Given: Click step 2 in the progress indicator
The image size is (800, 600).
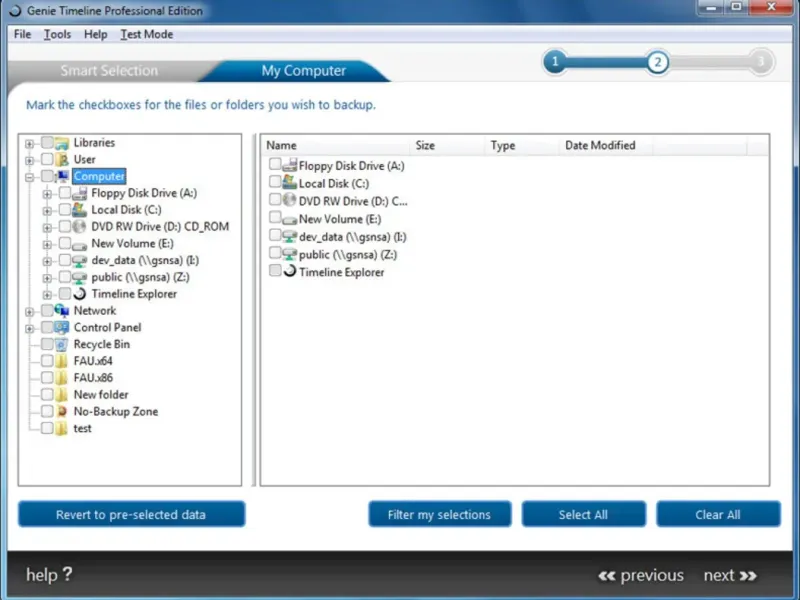Looking at the screenshot, I should coord(658,62).
